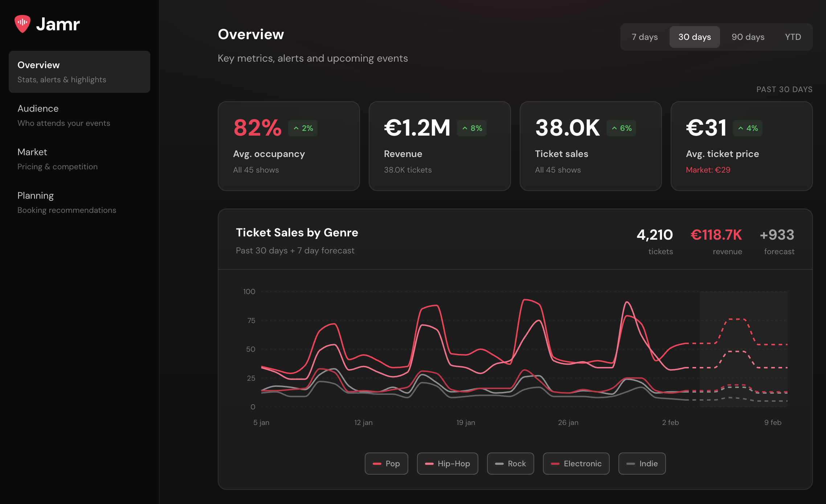Click the Indie line icon in the legend
This screenshot has height=504, width=826.
click(631, 463)
